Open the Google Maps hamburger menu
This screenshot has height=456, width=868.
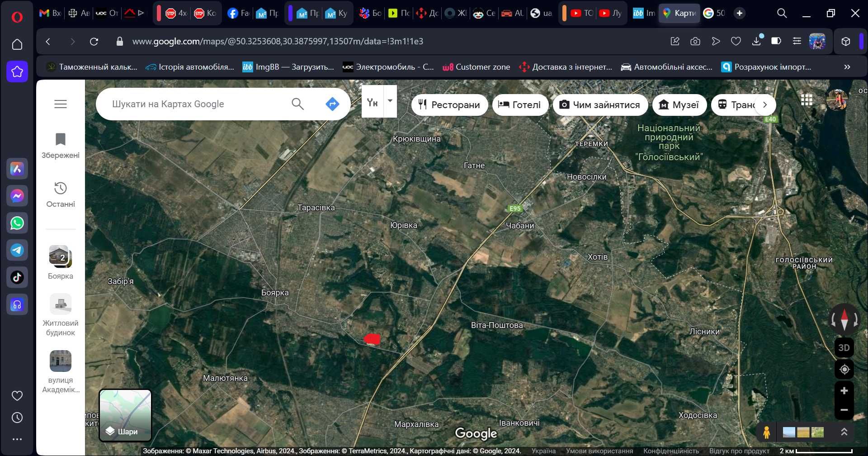(61, 104)
